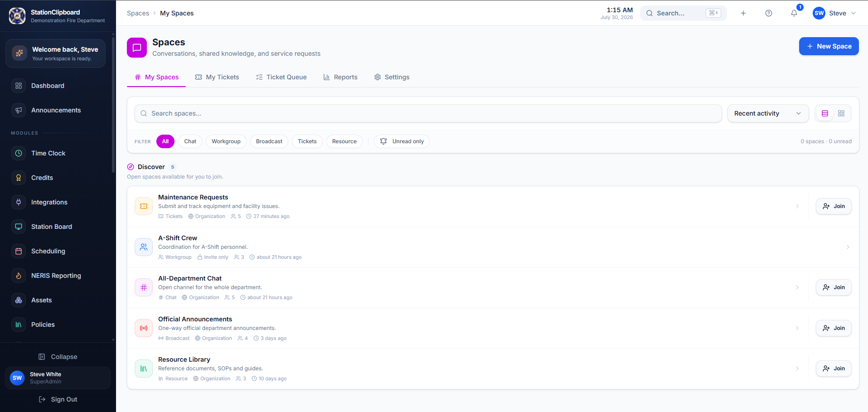
Task: Open the My Spaces tab
Action: [x=156, y=77]
